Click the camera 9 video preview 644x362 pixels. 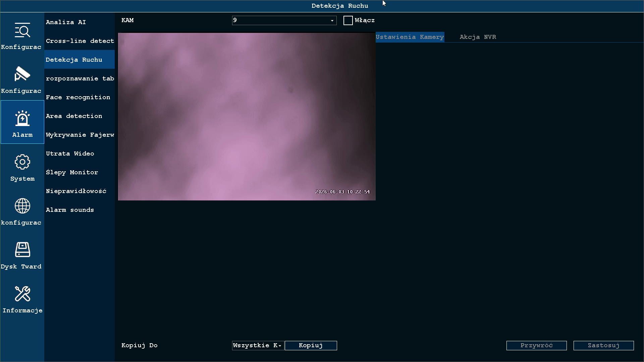pos(247,116)
